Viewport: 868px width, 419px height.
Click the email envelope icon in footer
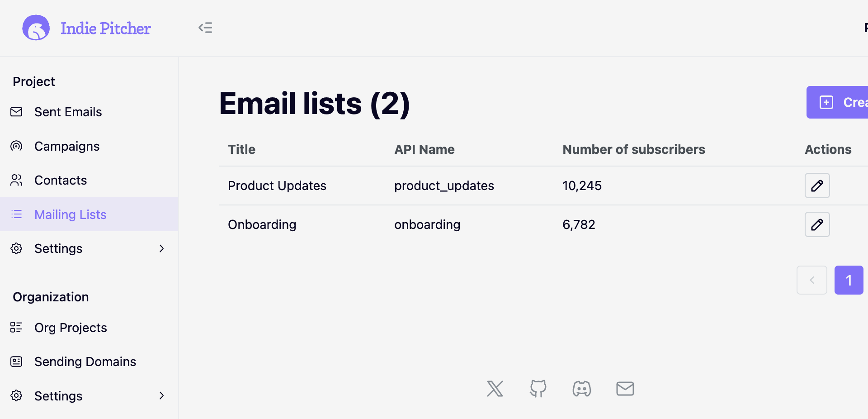(625, 389)
